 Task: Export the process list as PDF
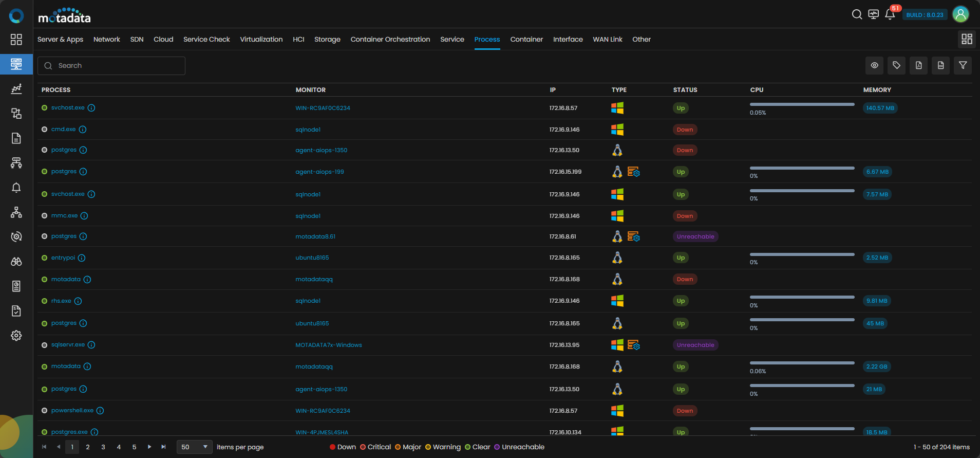[x=918, y=65]
